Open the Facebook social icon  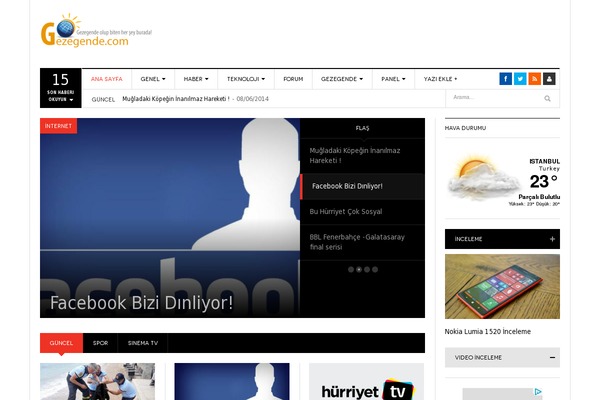(x=505, y=79)
